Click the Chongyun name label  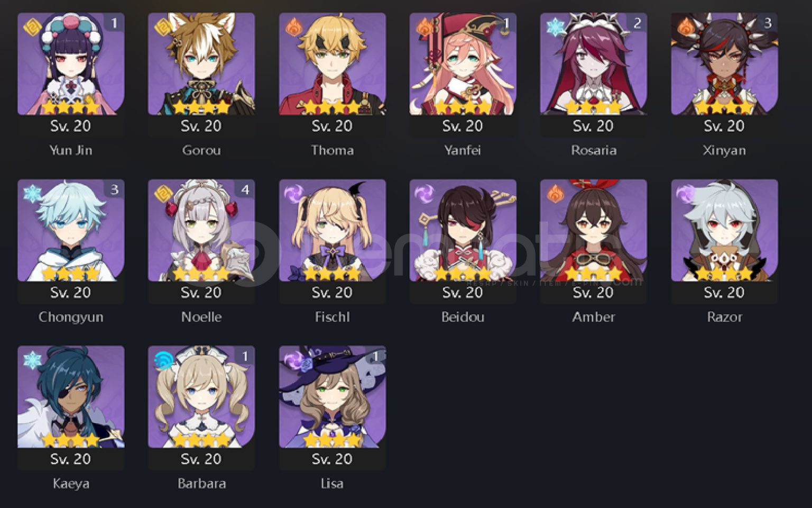[71, 317]
